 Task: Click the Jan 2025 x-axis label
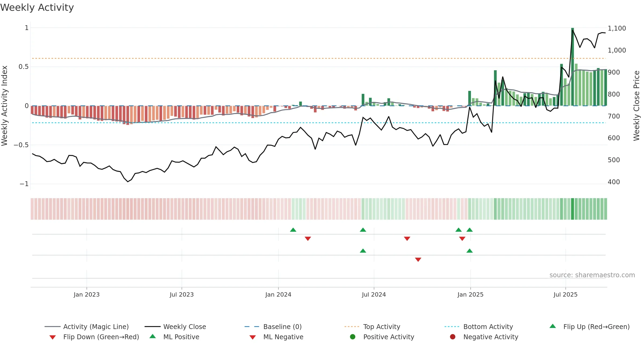pos(470,294)
